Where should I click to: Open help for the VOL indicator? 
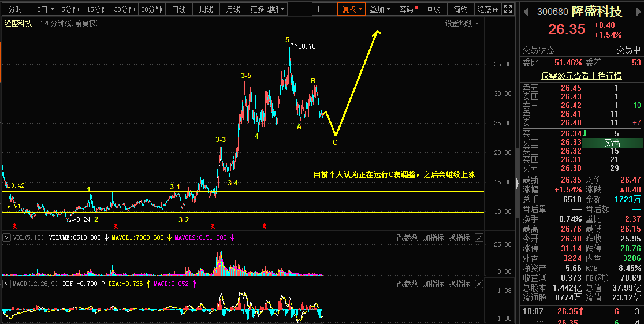pos(6,238)
